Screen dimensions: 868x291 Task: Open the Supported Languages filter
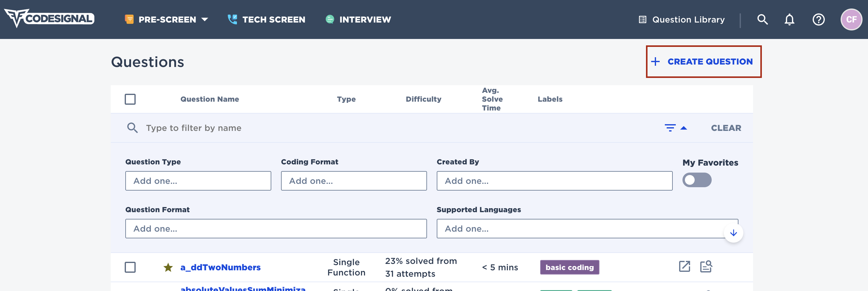[587, 229]
